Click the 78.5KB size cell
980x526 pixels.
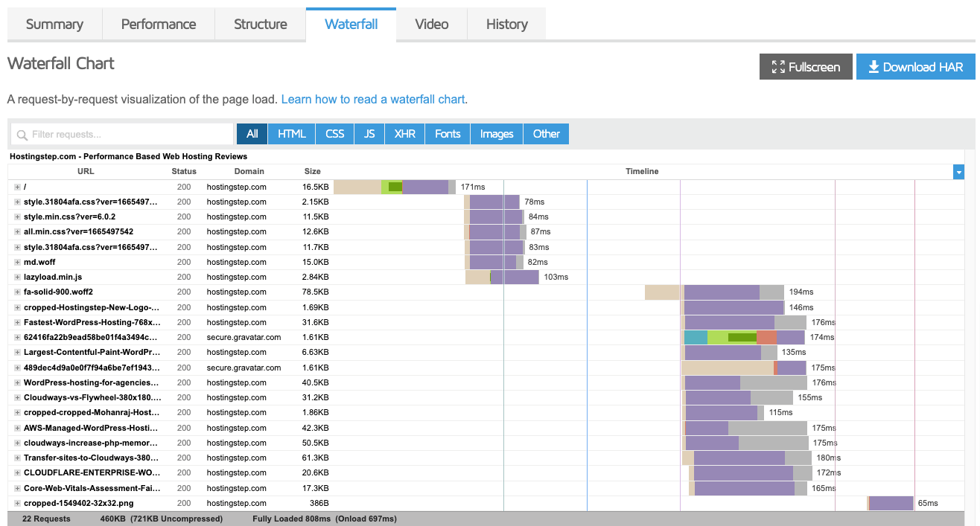click(316, 292)
